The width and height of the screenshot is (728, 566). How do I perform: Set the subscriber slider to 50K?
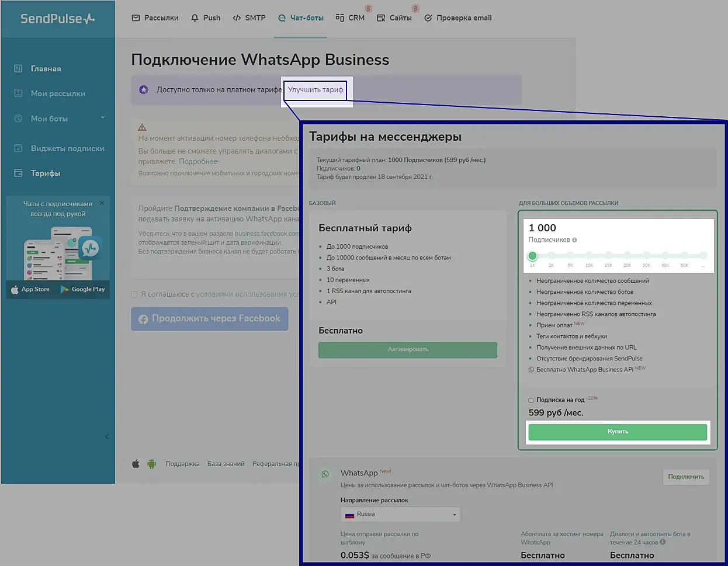[x=684, y=256]
